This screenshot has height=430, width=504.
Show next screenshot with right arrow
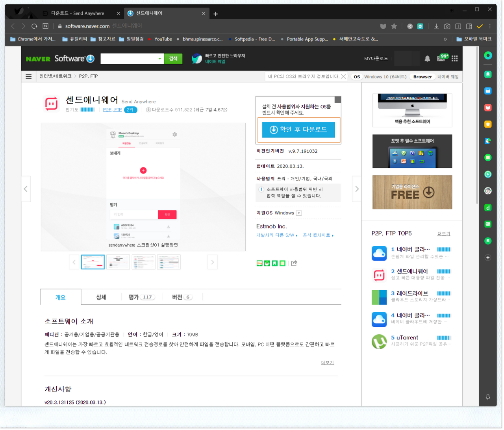pos(357,189)
